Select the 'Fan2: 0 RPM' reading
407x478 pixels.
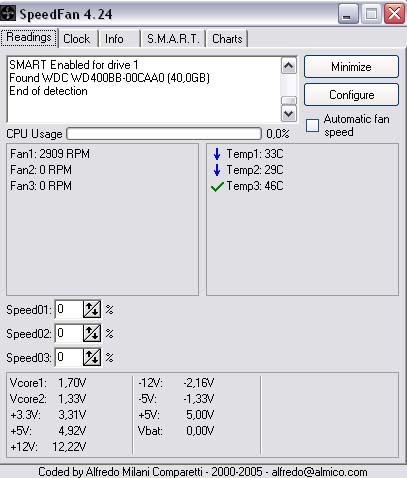coord(41,170)
